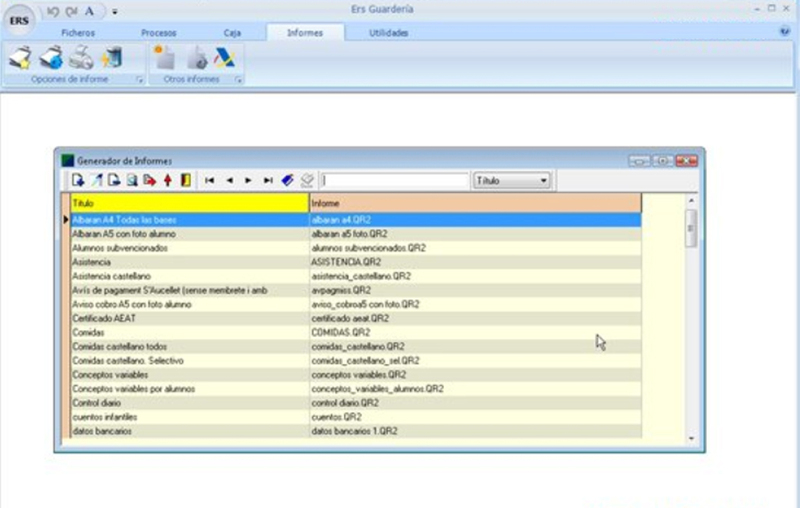
Task: Click the Informe column header
Action: click(x=475, y=203)
